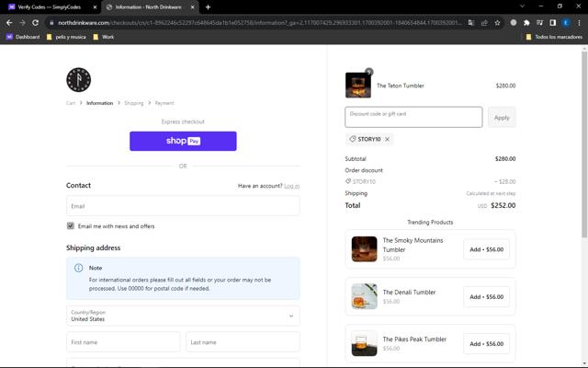Open the Dashboard bookmark
Screen dimensions: 588x368
pos(23,37)
